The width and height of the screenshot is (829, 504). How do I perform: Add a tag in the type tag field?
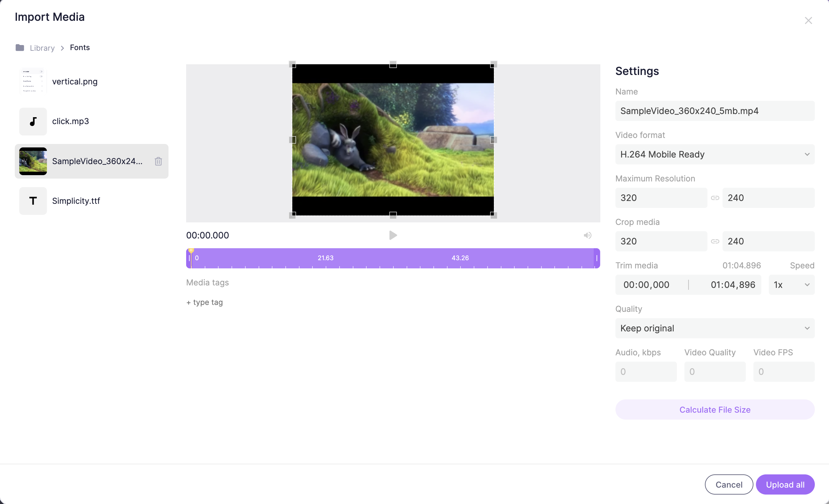click(204, 302)
